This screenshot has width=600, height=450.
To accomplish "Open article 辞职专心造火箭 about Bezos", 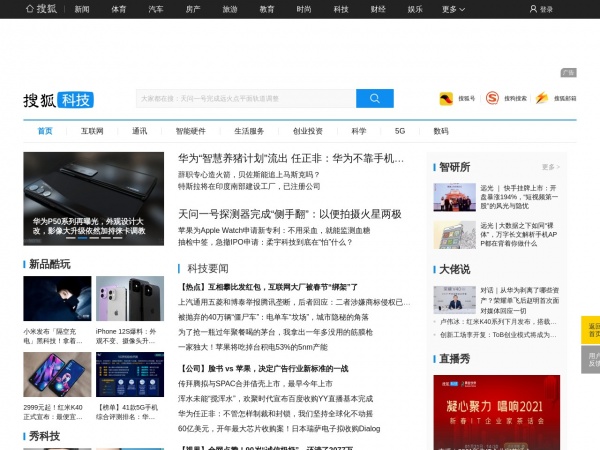I will tap(249, 174).
